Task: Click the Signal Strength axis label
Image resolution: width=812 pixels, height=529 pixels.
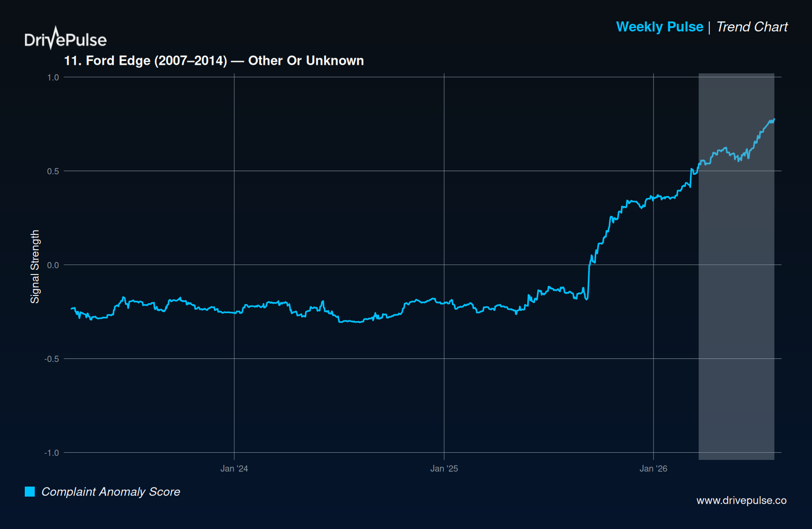Action: pos(35,266)
